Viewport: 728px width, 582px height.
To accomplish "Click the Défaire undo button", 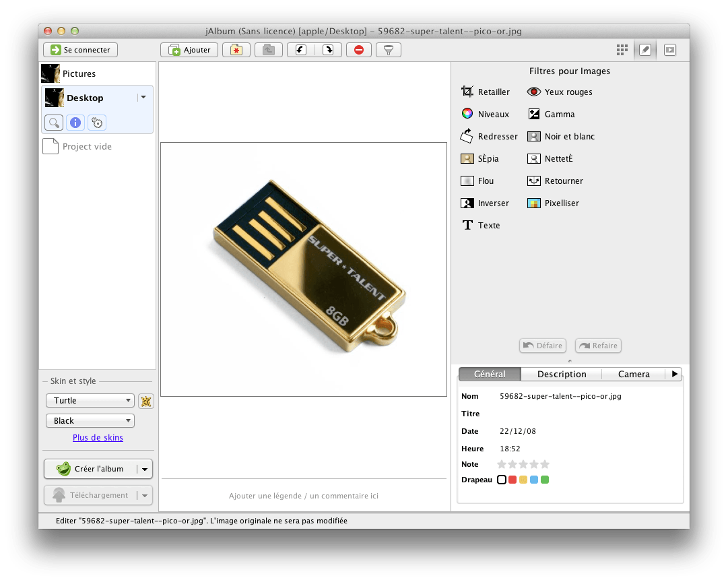I will (543, 346).
